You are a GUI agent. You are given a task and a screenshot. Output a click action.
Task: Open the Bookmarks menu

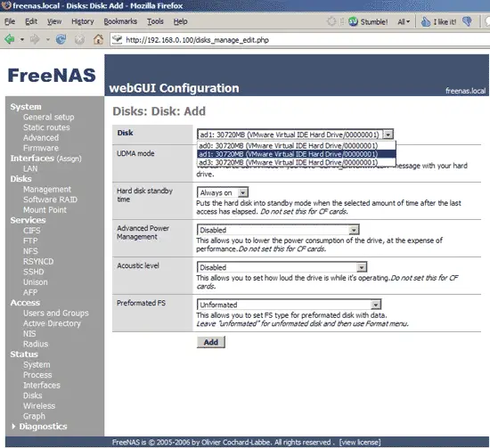120,21
